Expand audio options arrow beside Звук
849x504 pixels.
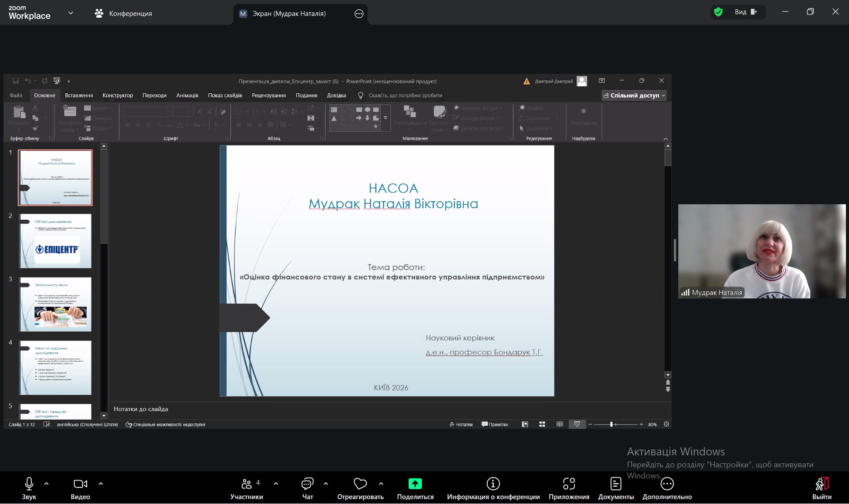click(46, 484)
